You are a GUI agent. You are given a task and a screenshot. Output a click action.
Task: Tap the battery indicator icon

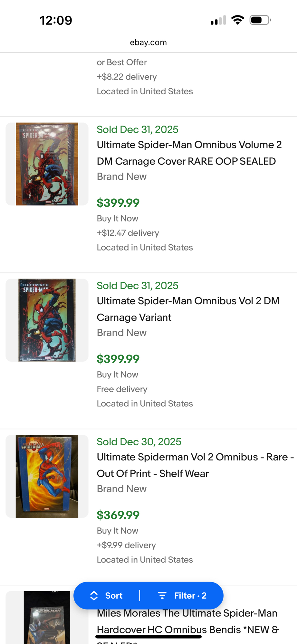260,20
